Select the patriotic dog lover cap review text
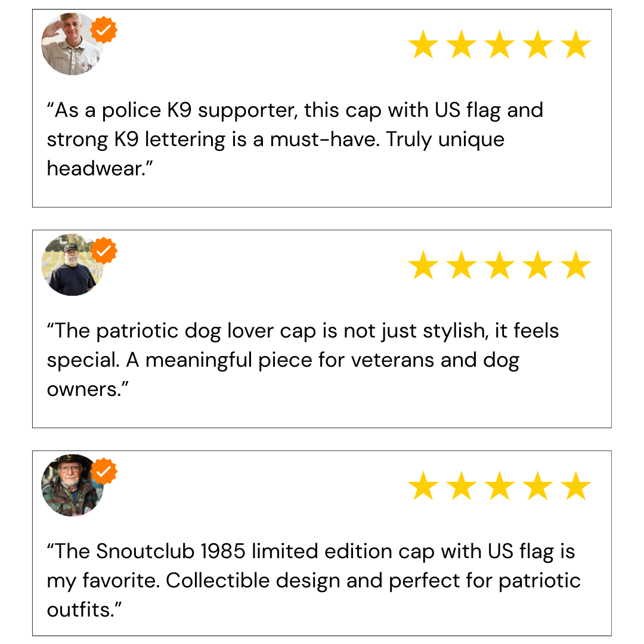Screen dimensions: 644x644 coord(303,360)
